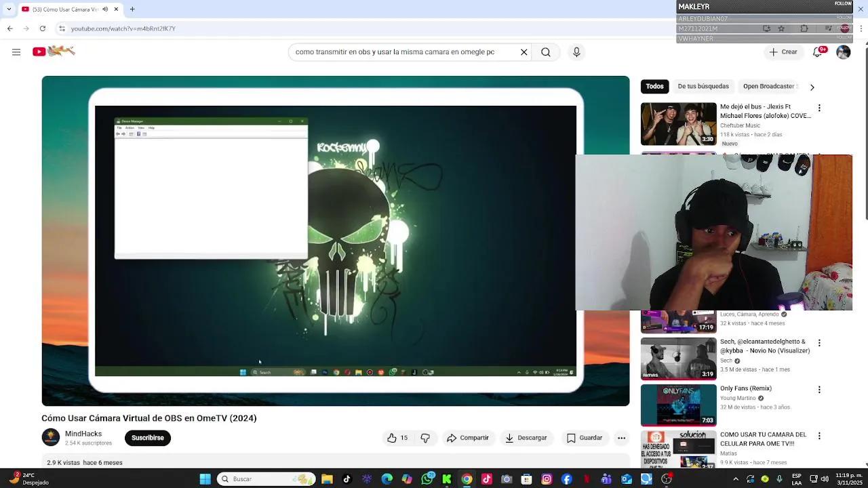This screenshot has height=488, width=868.
Task: Open the Sech Novio No (Visualizer) title
Action: point(765,346)
